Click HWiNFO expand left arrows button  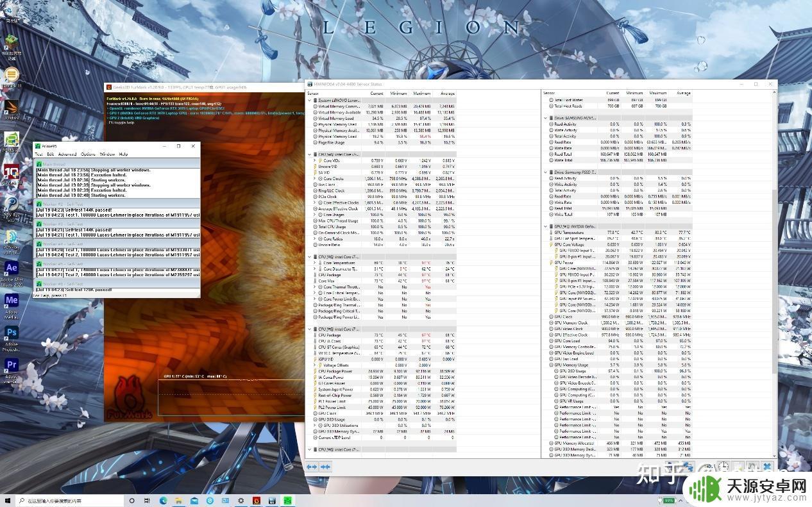312,467
